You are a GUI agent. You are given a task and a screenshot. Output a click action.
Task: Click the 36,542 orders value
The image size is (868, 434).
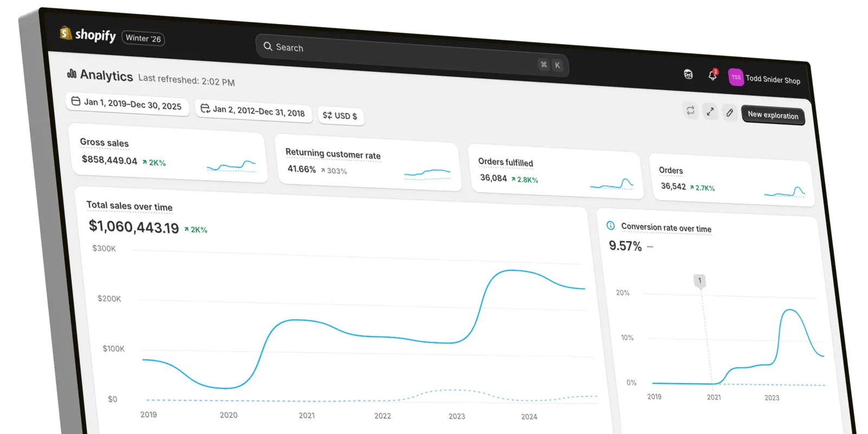click(673, 186)
